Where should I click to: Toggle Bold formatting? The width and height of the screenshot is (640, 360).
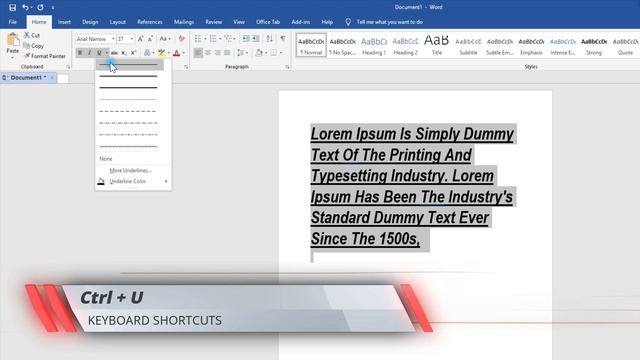coord(80,53)
